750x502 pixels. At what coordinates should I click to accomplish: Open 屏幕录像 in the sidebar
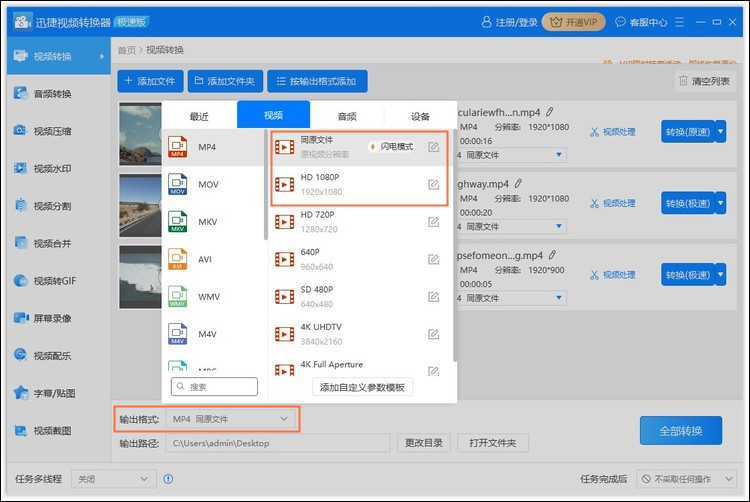(x=58, y=318)
